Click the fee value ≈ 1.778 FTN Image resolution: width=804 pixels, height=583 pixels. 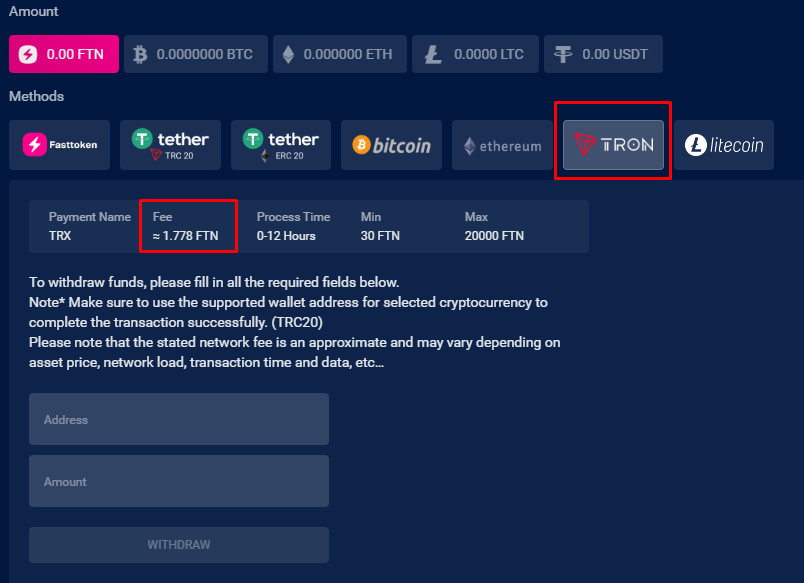(186, 236)
